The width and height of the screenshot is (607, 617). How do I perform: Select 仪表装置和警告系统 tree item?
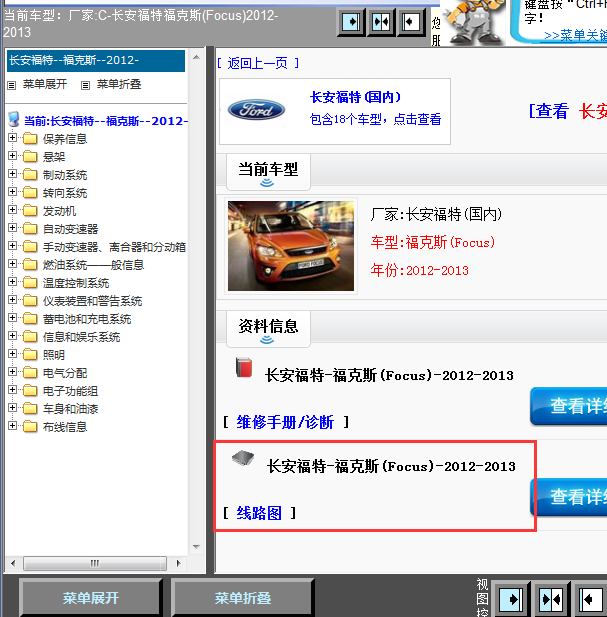92,301
